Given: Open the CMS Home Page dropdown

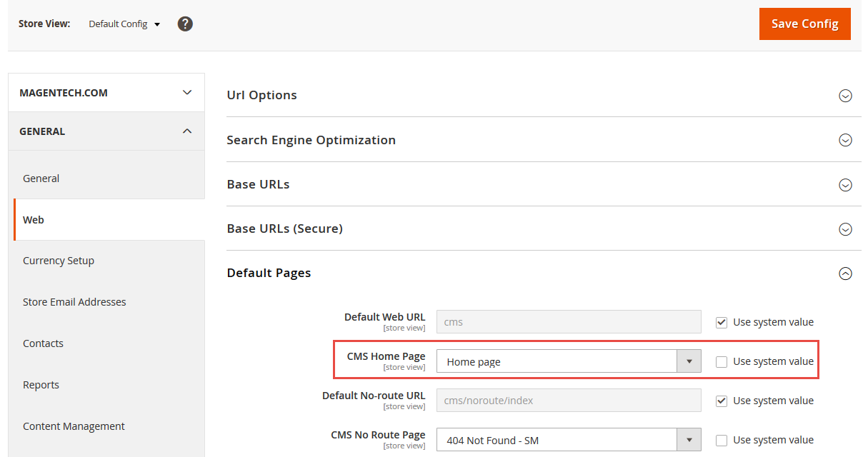Looking at the screenshot, I should click(x=569, y=362).
